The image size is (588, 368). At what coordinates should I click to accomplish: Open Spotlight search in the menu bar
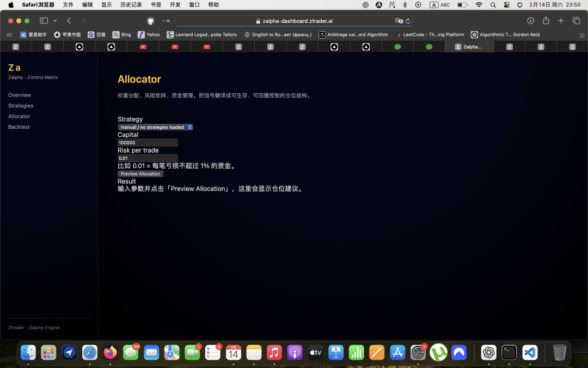click(x=493, y=5)
